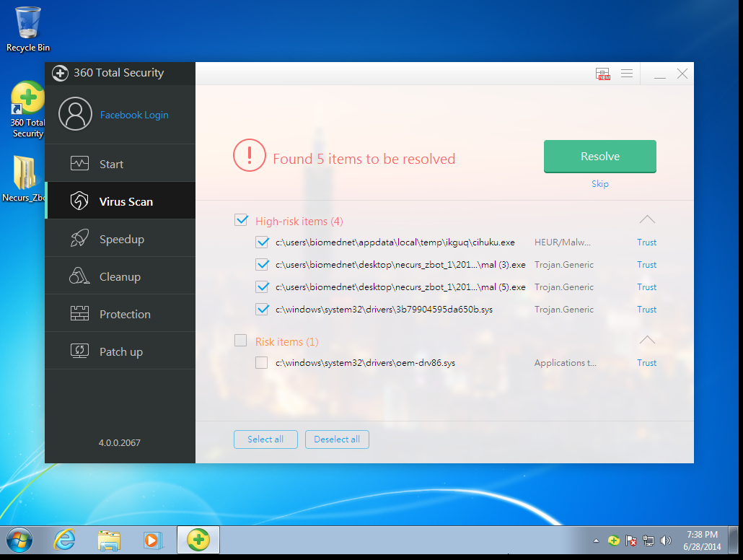The image size is (743, 560).
Task: Switch to the Speedup section
Action: click(x=120, y=239)
